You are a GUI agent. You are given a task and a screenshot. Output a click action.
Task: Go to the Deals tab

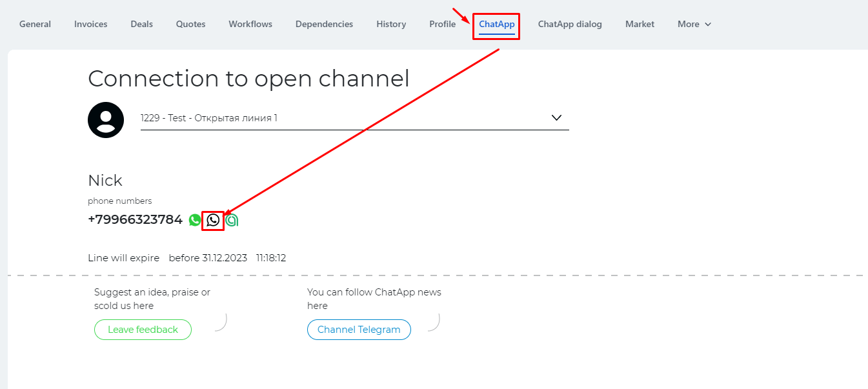point(142,24)
